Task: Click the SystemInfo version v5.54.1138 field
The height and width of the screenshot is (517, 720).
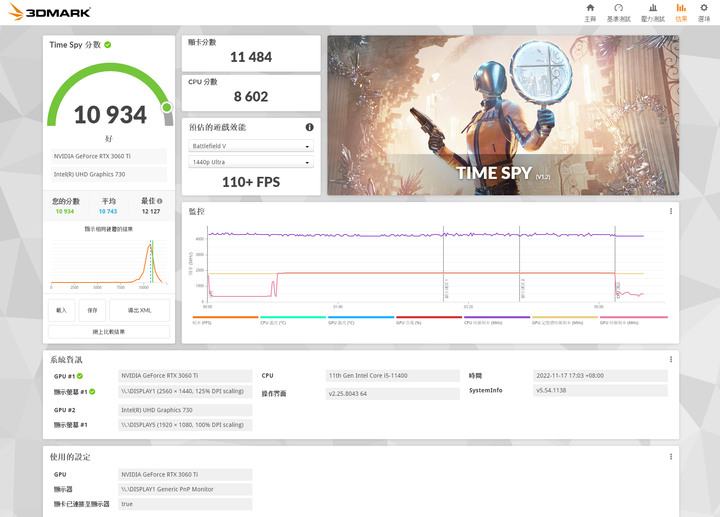Action: pos(600,390)
